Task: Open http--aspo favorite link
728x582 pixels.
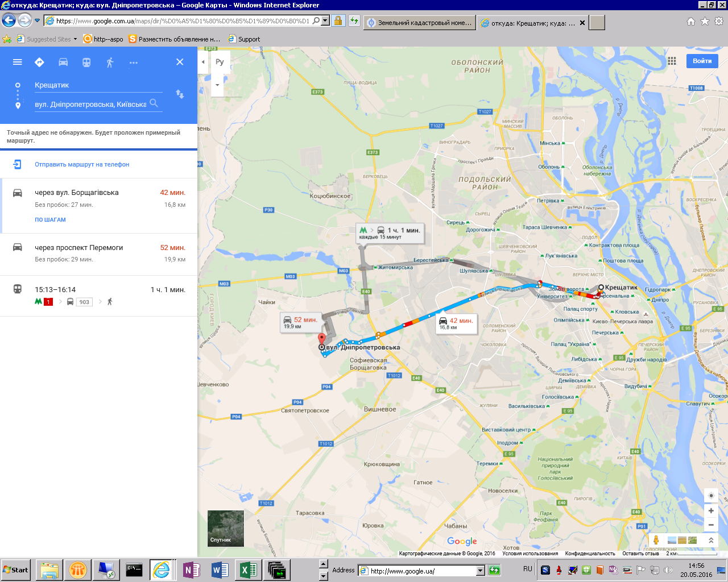Action: click(104, 39)
